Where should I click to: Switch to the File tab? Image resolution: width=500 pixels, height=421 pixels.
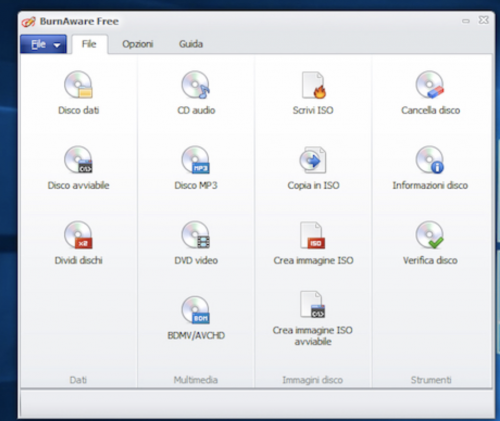tap(89, 44)
